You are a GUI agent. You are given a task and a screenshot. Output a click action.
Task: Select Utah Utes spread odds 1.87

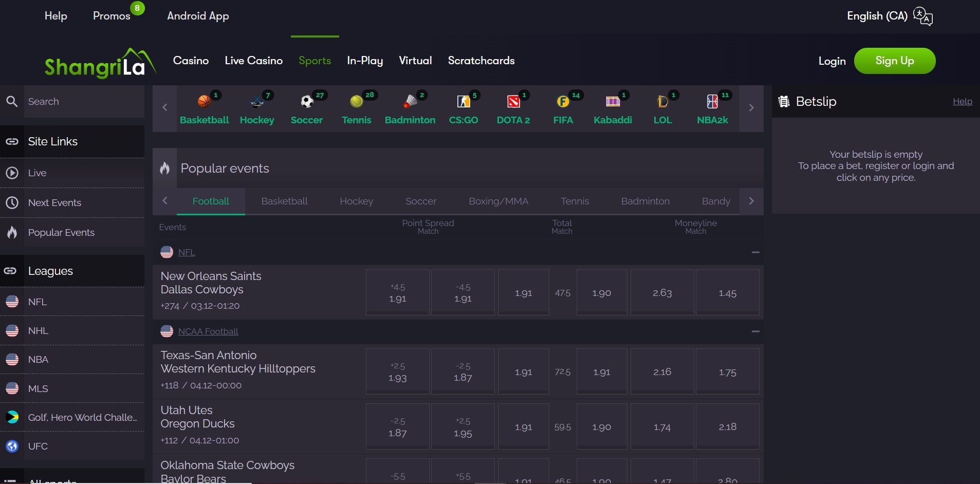tap(398, 426)
